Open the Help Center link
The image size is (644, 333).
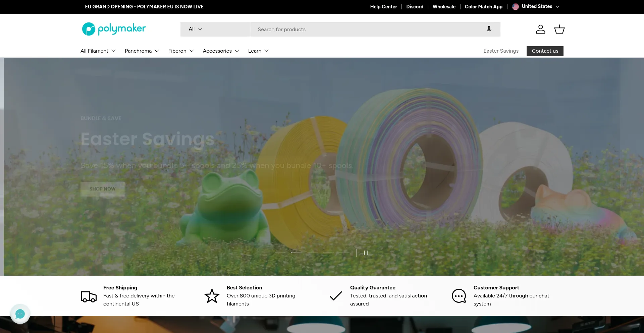click(383, 7)
